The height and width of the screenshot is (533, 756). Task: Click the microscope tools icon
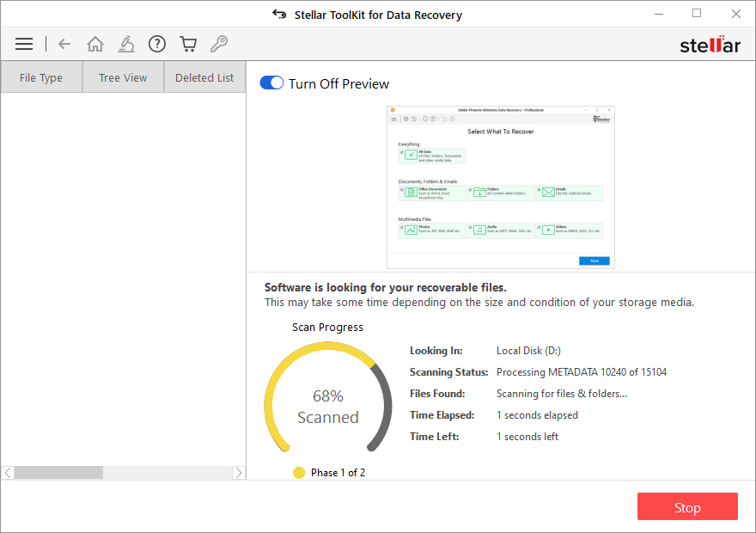point(126,44)
